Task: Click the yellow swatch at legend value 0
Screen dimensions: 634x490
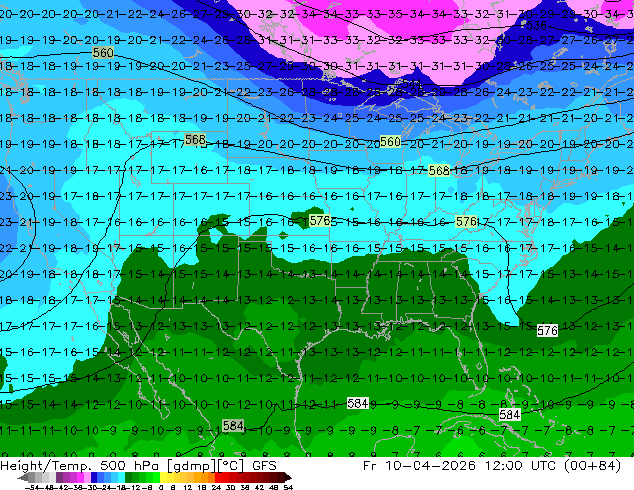Action: [163, 477]
